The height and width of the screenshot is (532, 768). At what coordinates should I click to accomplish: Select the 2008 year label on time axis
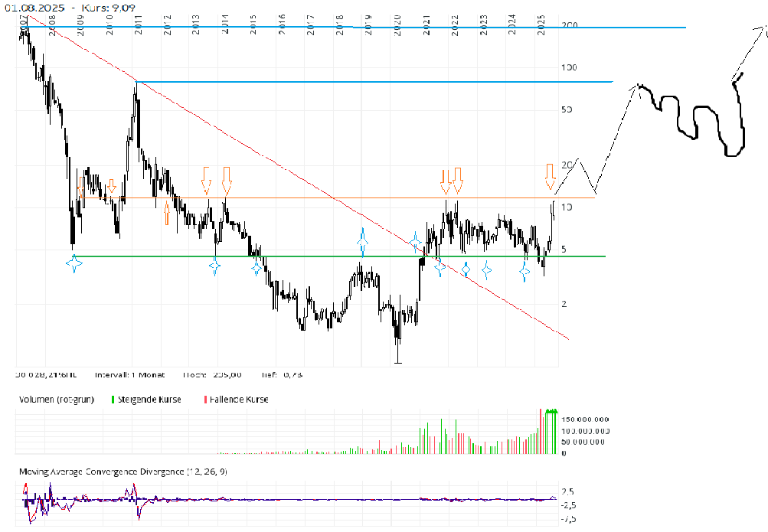52,24
